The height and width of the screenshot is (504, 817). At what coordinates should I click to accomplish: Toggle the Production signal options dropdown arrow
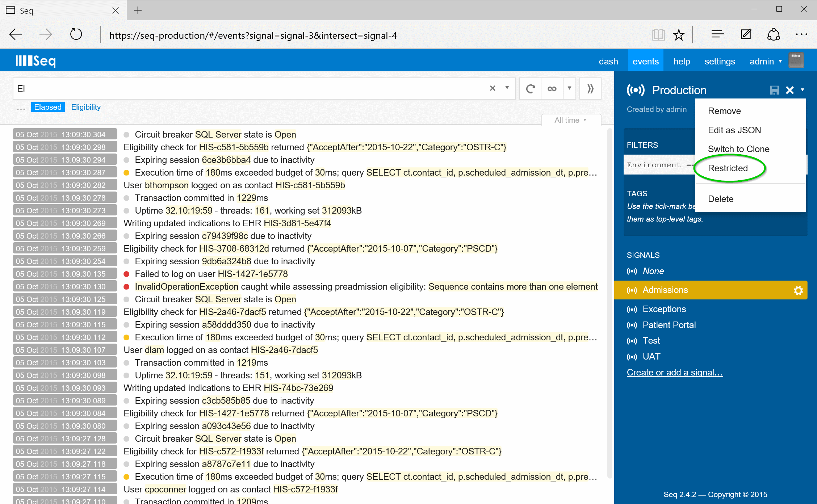(x=803, y=90)
